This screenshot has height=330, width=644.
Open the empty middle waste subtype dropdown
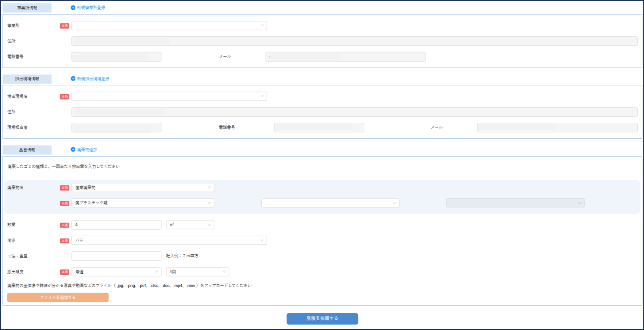(x=330, y=203)
